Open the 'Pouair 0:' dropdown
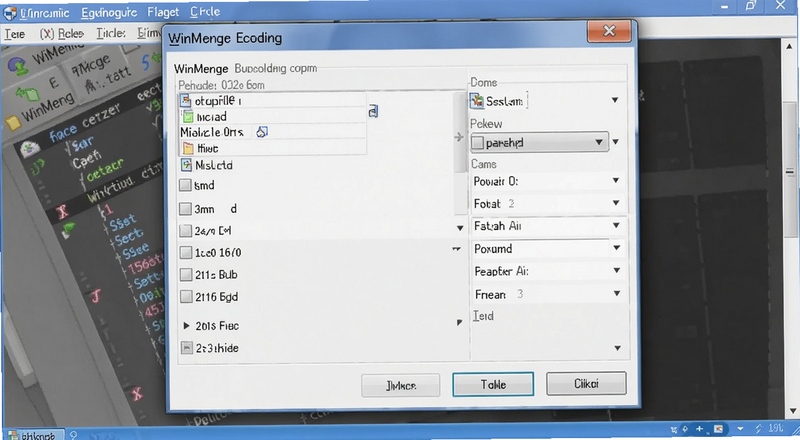 click(616, 181)
